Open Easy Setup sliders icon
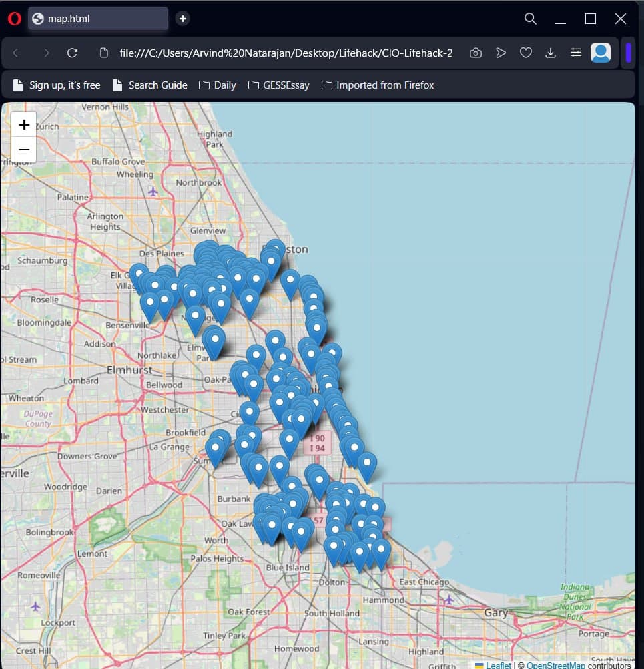644x669 pixels. click(x=575, y=53)
